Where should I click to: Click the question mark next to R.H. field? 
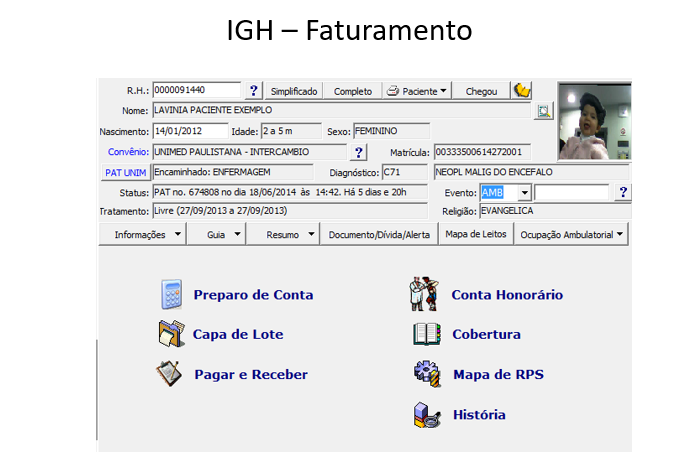pyautogui.click(x=254, y=91)
